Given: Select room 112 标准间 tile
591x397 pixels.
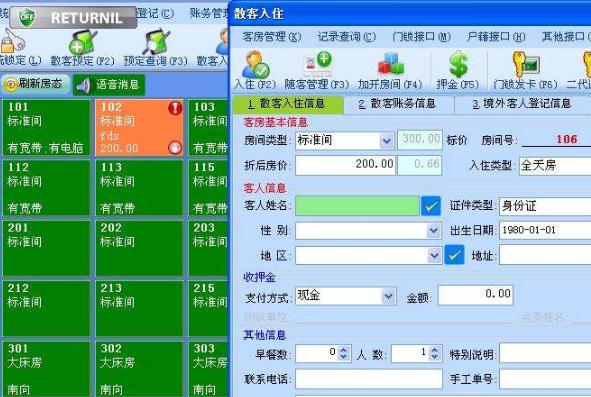Looking at the screenshot, I should pos(46,188).
